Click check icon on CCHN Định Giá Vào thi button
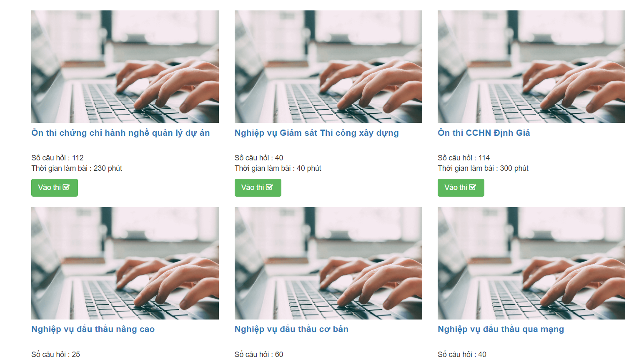Viewport: 644px width, 362px height. click(x=473, y=187)
